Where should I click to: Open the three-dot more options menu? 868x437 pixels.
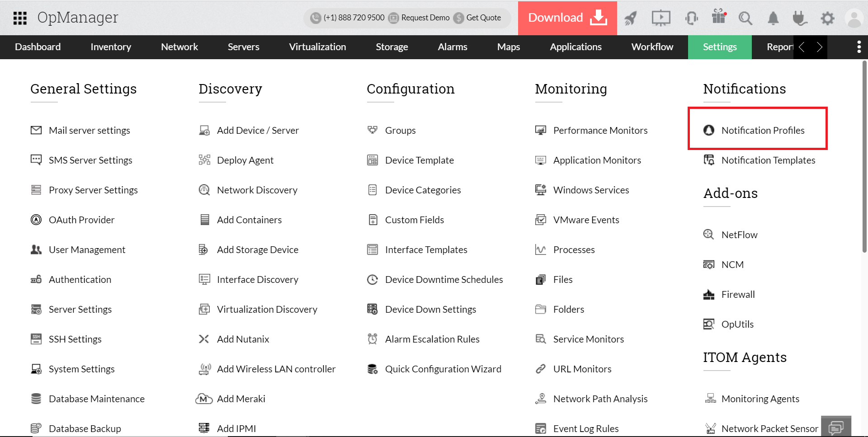[x=859, y=47]
